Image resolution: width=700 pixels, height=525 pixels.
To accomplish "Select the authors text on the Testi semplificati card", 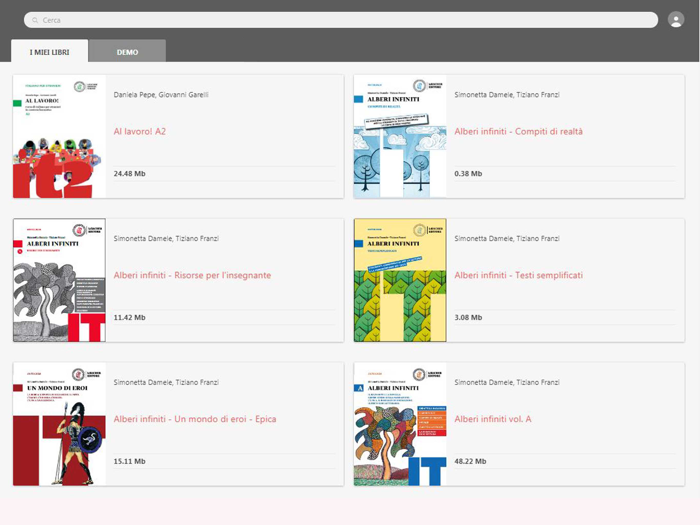I will coord(507,238).
